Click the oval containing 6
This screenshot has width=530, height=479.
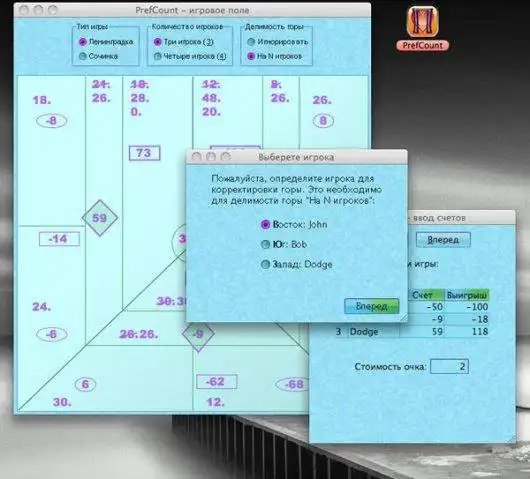[86, 384]
